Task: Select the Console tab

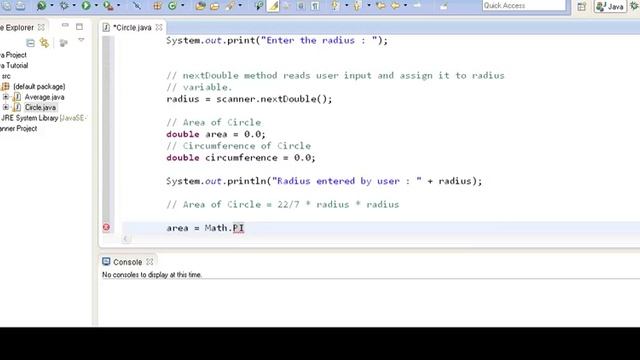Action: [127, 262]
